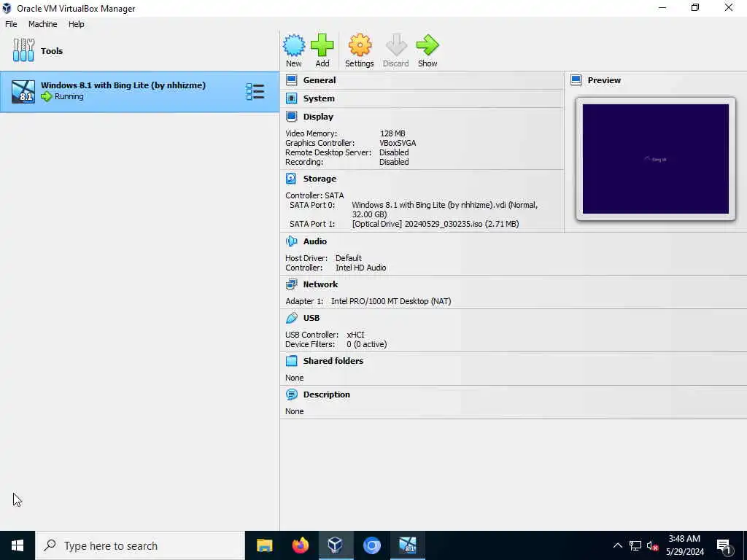Click the Recording Disabled value

click(394, 162)
